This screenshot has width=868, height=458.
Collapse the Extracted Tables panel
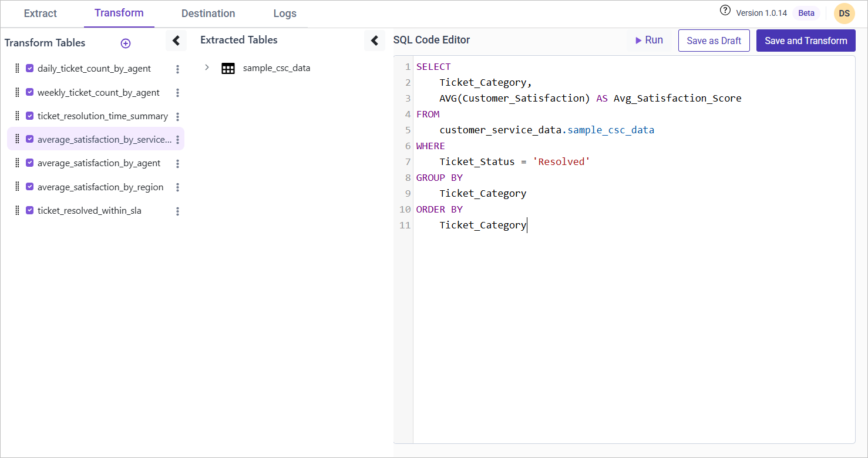(375, 41)
